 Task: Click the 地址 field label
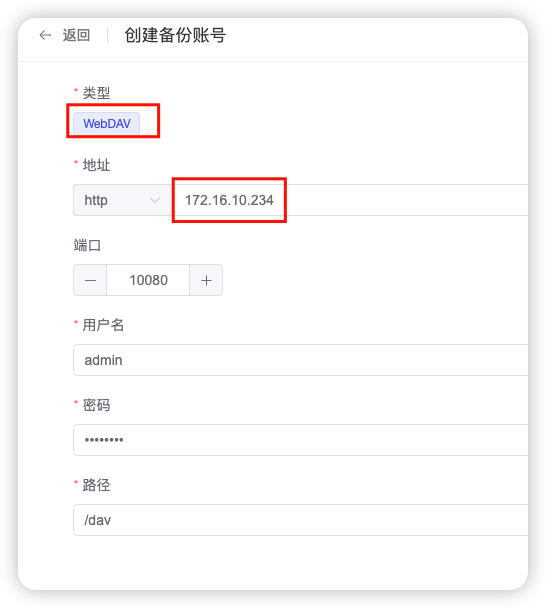click(x=96, y=165)
